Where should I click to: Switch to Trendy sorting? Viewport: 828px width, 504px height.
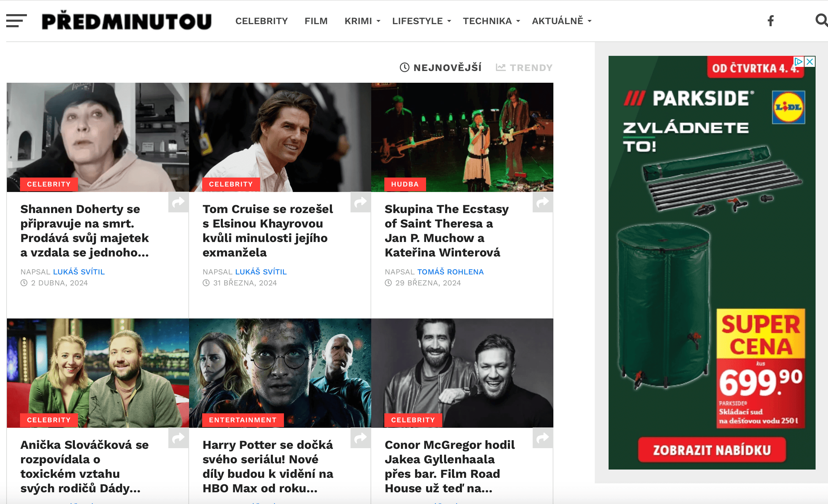pyautogui.click(x=524, y=68)
